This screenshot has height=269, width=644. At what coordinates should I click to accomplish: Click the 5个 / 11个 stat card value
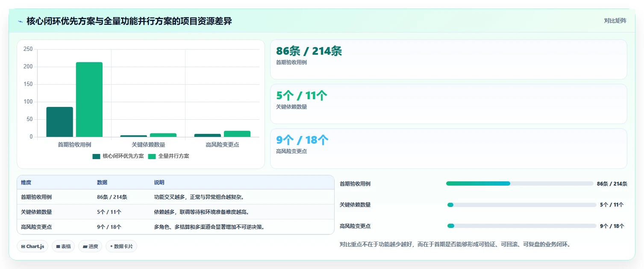point(302,96)
